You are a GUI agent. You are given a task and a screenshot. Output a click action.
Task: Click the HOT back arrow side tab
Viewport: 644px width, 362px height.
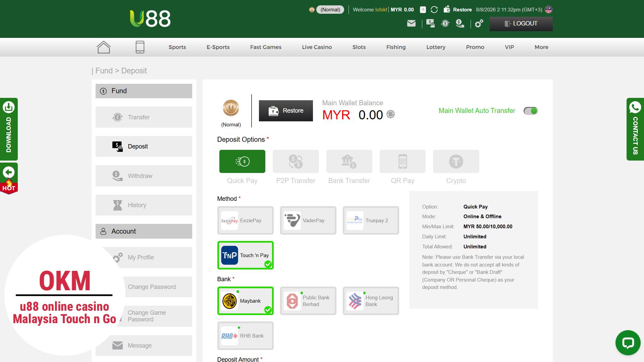coord(9,179)
